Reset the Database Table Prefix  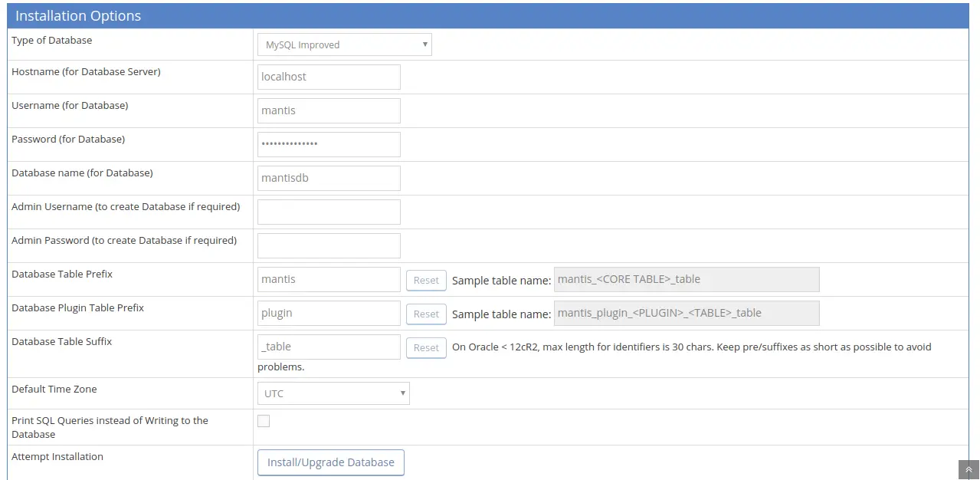click(x=426, y=280)
